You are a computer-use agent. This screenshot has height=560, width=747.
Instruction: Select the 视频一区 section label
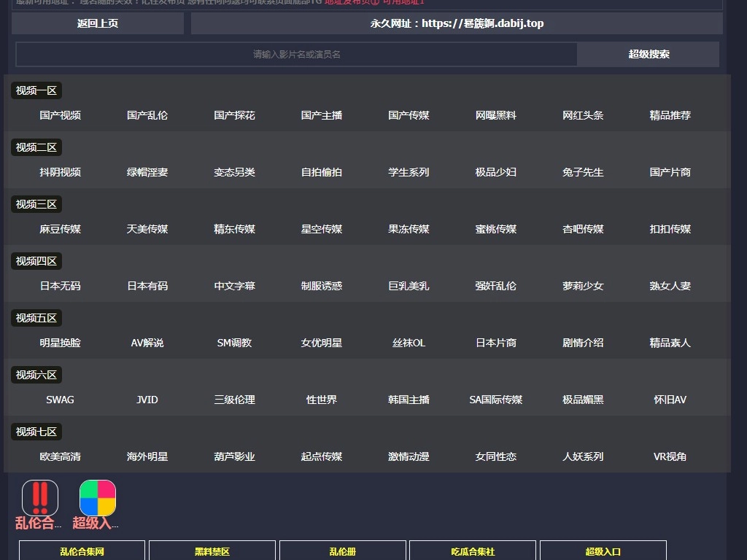pyautogui.click(x=36, y=90)
